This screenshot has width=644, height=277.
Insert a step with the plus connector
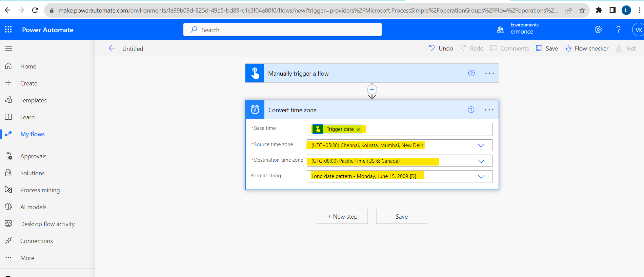coord(372,90)
